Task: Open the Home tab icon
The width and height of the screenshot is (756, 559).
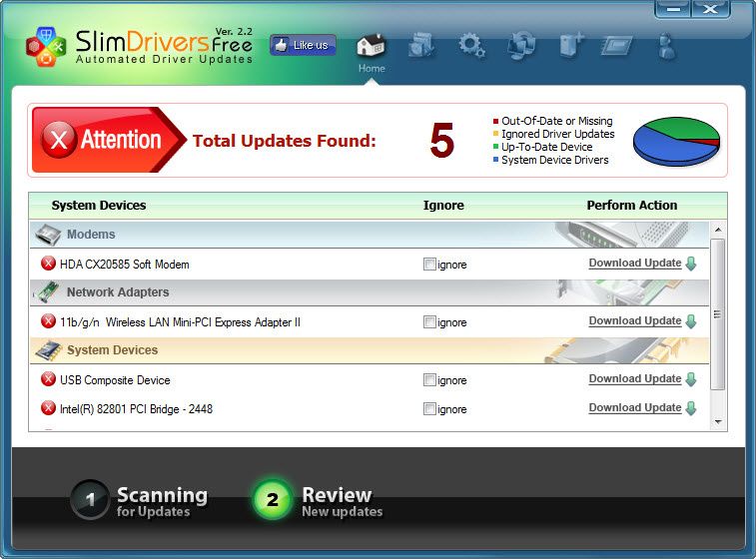Action: pyautogui.click(x=371, y=46)
